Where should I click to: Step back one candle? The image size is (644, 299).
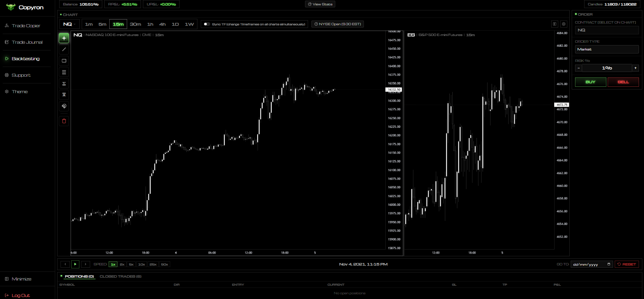[x=65, y=264]
